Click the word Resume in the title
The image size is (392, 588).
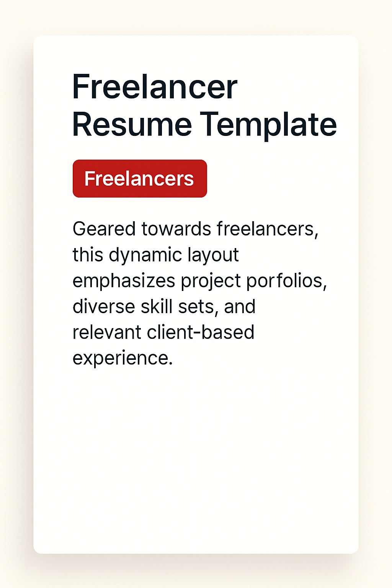tap(132, 125)
